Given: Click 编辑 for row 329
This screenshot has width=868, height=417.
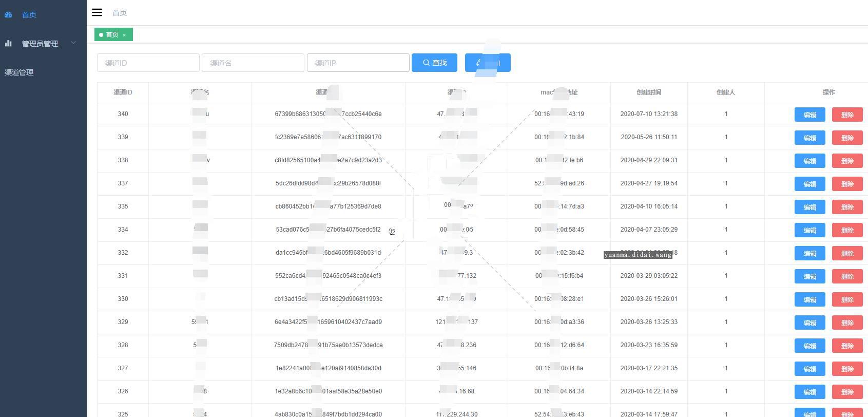Looking at the screenshot, I should coord(810,323).
